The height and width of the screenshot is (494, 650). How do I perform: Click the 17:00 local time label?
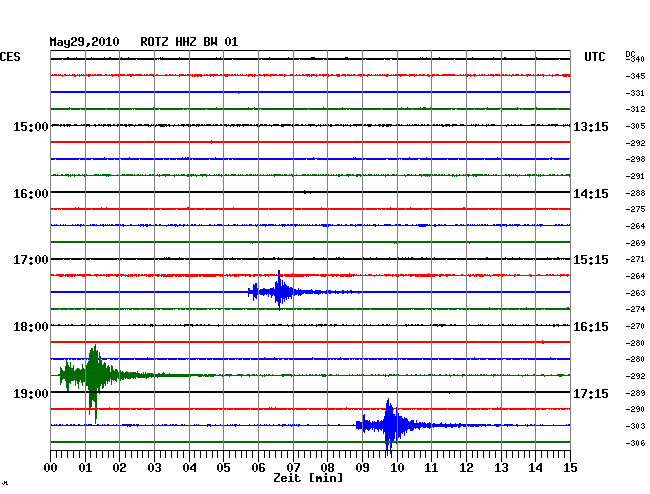tap(31, 260)
